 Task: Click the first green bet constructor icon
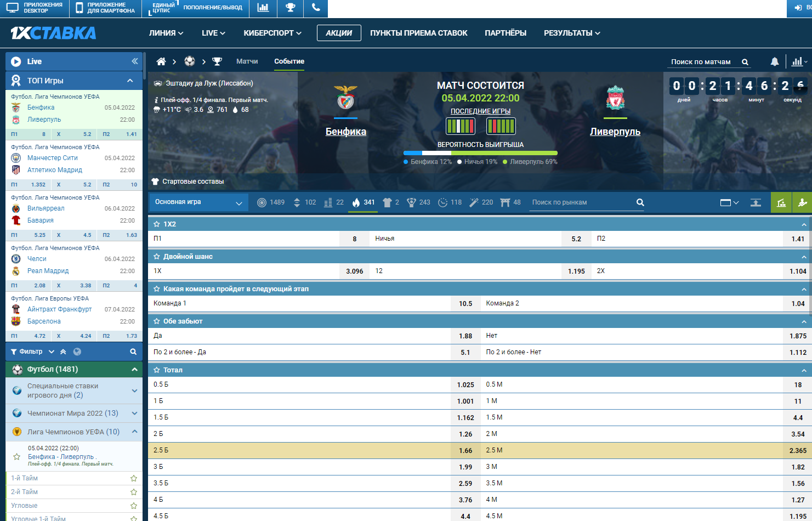pyautogui.click(x=781, y=202)
